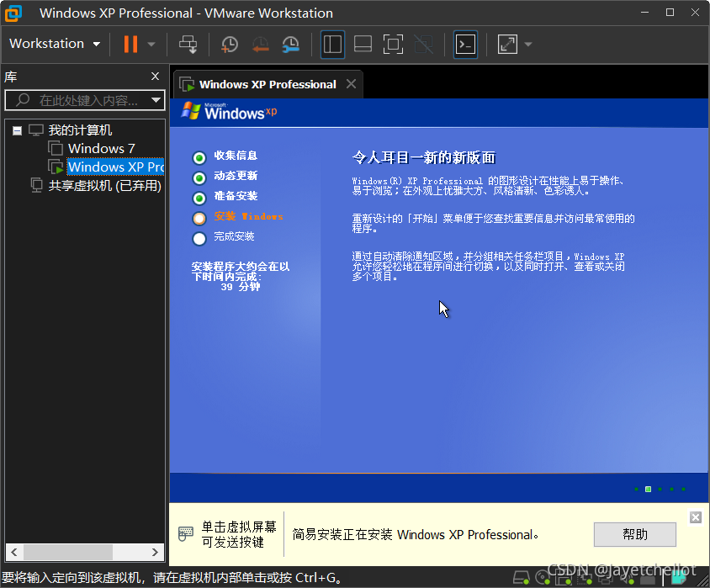Click the running Windows XP VM icon
The width and height of the screenshot is (710, 588).
pos(56,167)
